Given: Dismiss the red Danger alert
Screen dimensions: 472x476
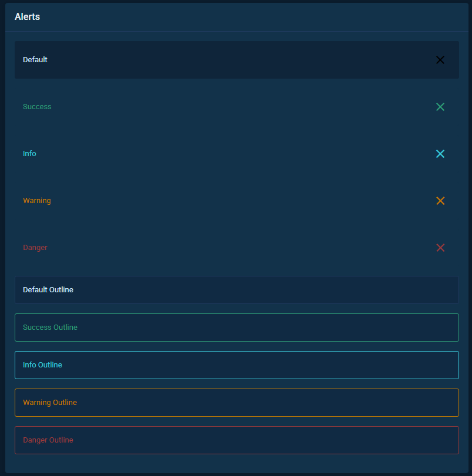Looking at the screenshot, I should (440, 248).
